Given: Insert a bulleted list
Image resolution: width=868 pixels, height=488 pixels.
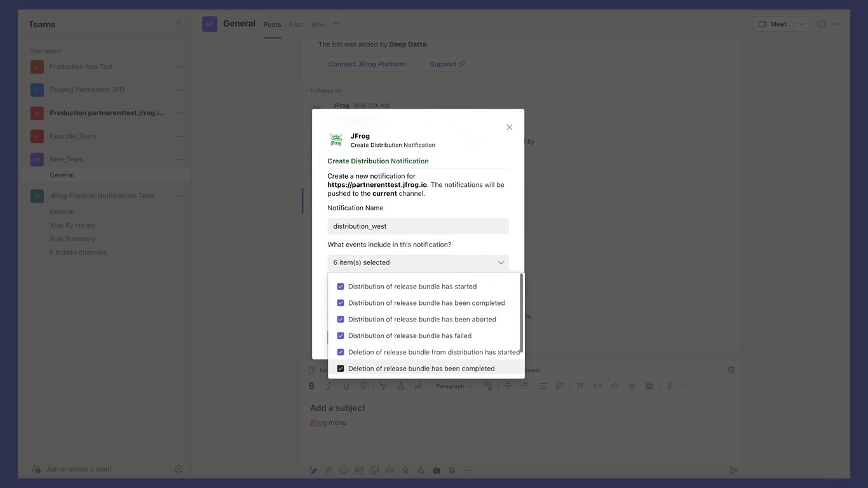Looking at the screenshot, I should 542,386.
